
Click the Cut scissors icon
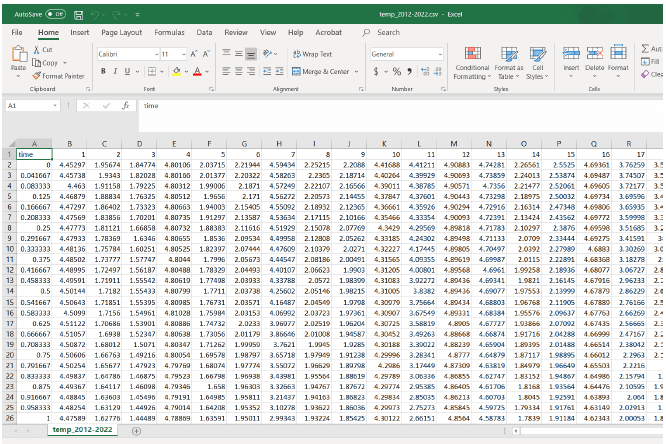(x=37, y=49)
